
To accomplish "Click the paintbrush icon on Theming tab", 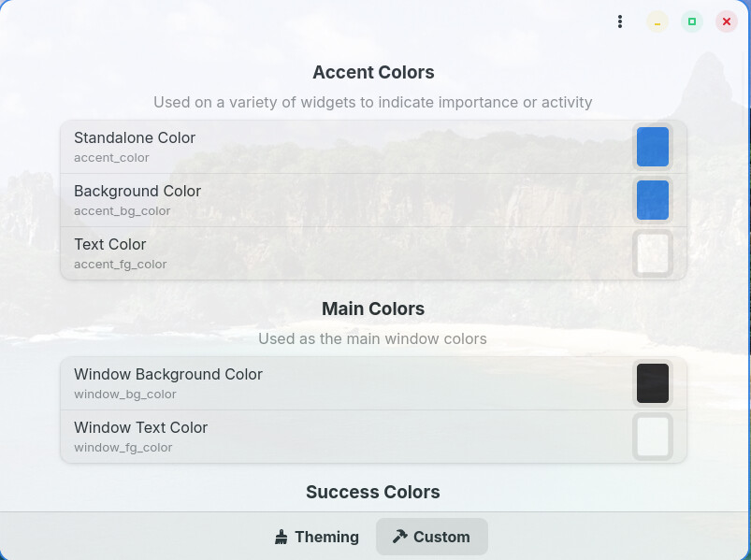I will (282, 537).
